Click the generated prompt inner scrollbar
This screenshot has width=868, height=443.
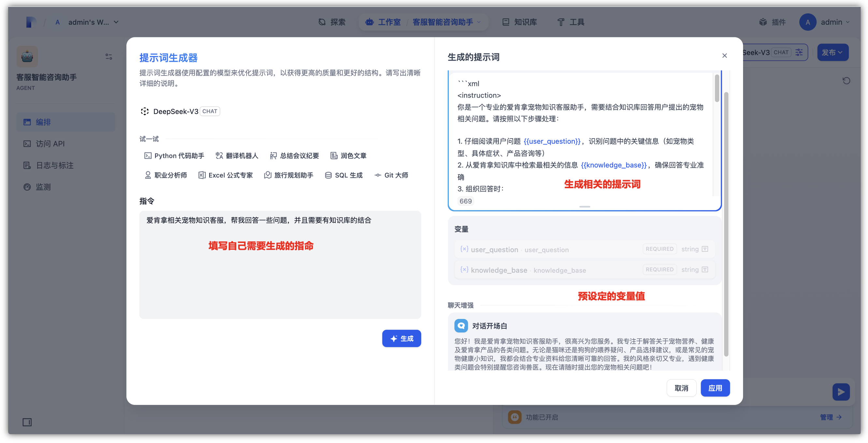[x=717, y=88]
